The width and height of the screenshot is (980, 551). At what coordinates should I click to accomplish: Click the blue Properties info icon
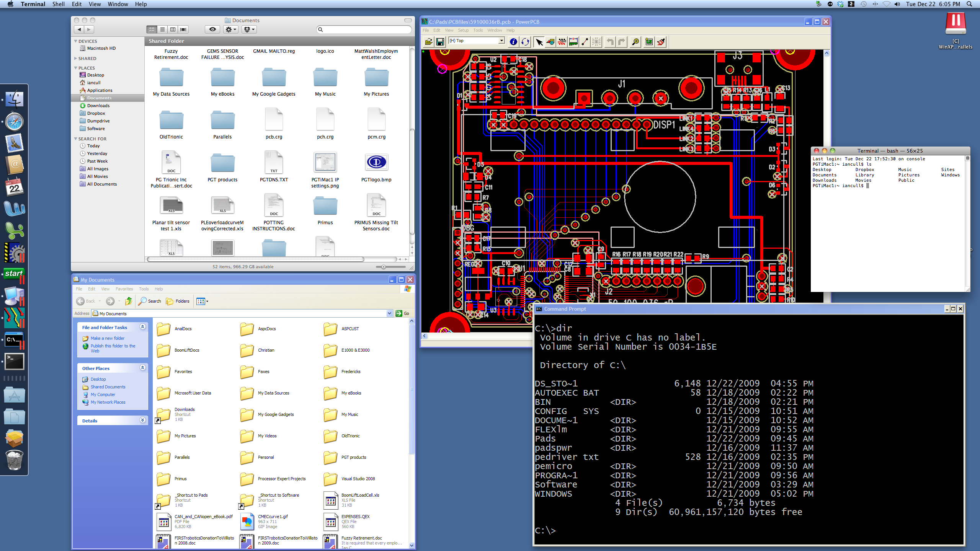tap(513, 42)
